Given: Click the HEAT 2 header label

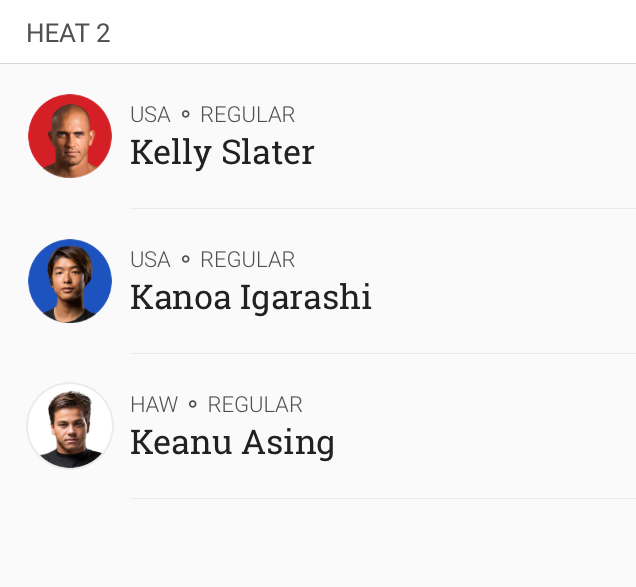Looking at the screenshot, I should coord(68,33).
